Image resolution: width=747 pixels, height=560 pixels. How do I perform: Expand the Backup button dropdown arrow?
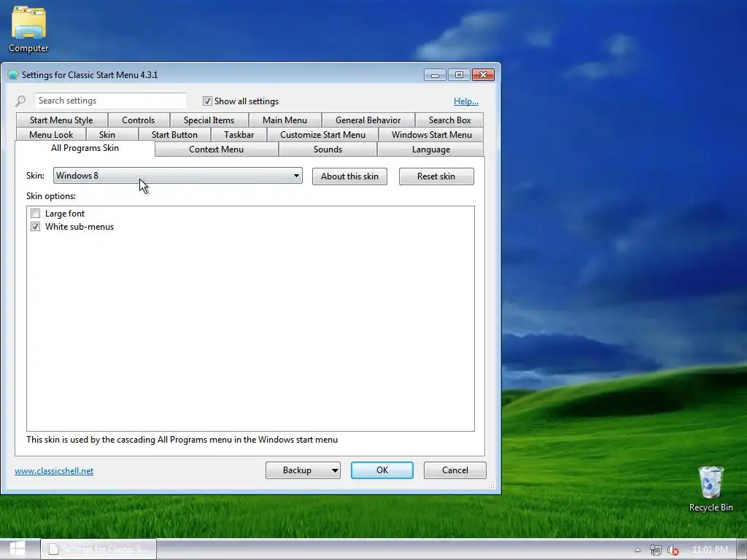pos(335,470)
